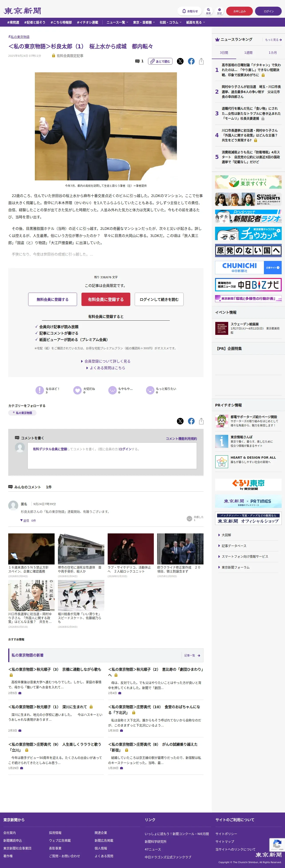Image resolution: width=285 pixels, height=868 pixels.
Task: Click the お申し込み button
Action: [x=239, y=11]
